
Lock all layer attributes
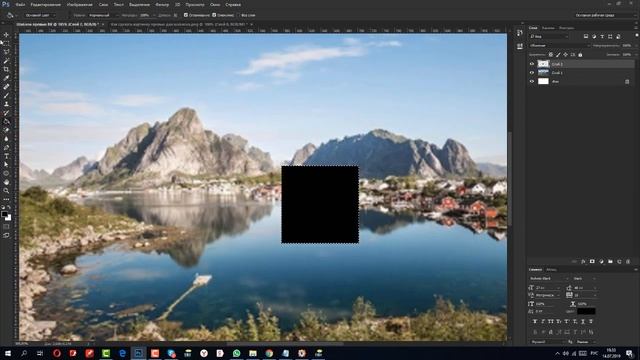tap(580, 54)
